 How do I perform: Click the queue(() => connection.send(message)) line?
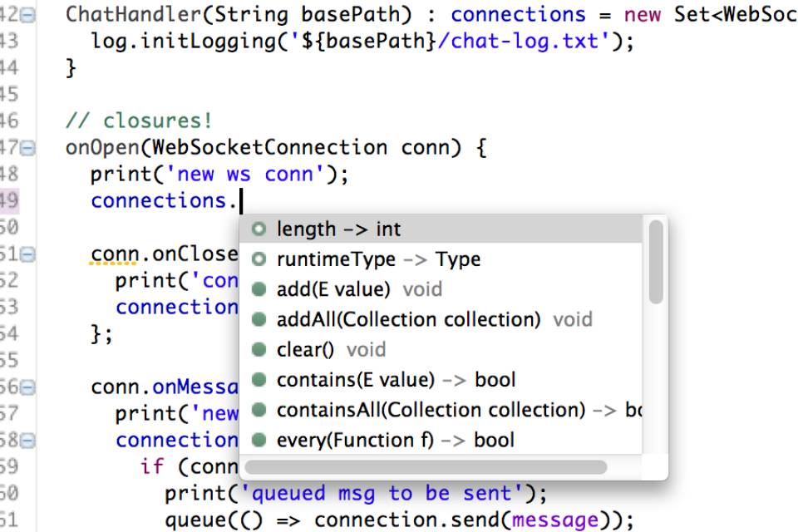point(400,520)
